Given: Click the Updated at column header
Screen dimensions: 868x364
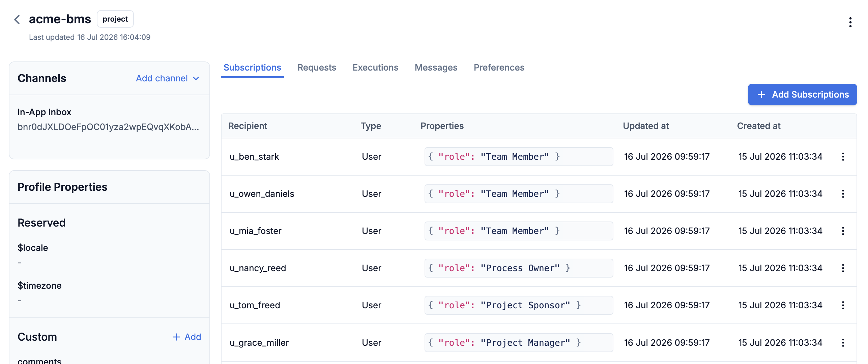Looking at the screenshot, I should (x=645, y=126).
